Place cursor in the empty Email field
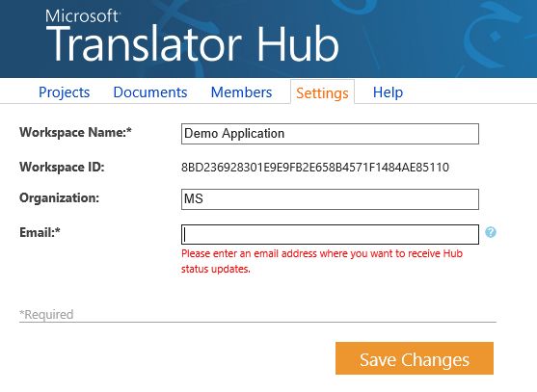This screenshot has height=392, width=537. click(330, 234)
